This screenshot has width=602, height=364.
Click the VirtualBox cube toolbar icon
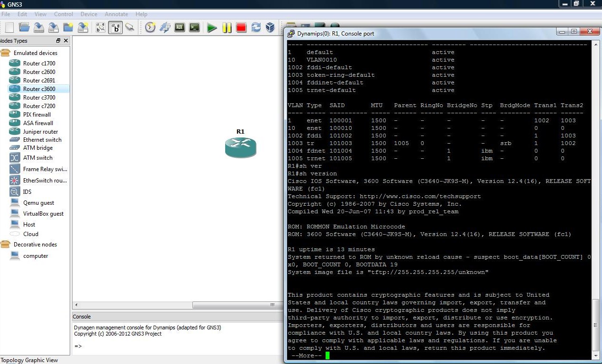coord(270,27)
